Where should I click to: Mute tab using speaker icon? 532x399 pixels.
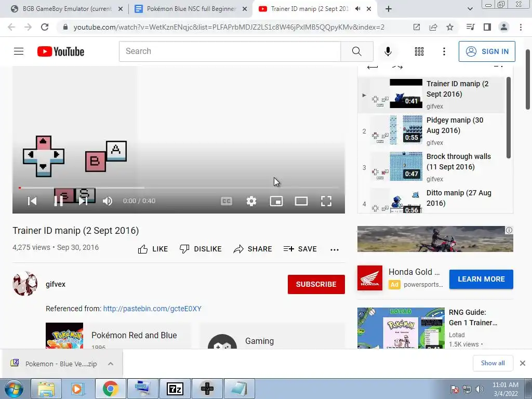(x=357, y=9)
